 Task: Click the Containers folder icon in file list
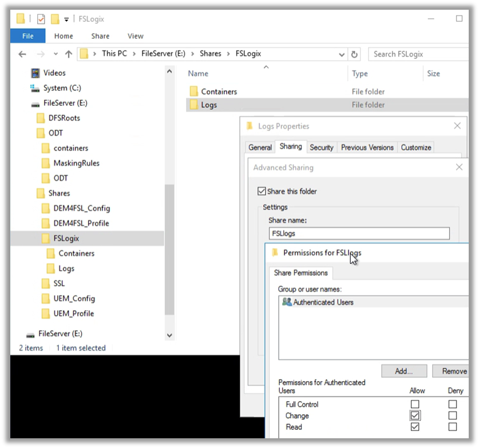pos(193,92)
